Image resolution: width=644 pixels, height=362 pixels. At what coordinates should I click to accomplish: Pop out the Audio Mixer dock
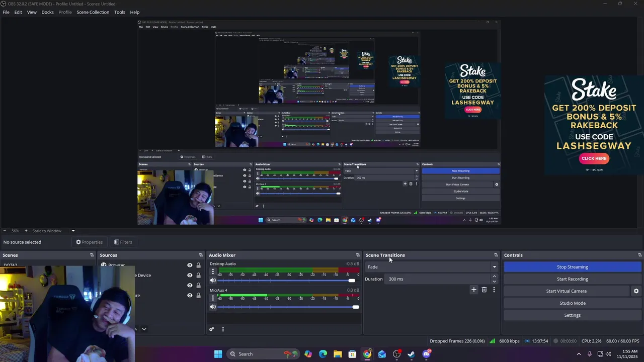pos(358,255)
